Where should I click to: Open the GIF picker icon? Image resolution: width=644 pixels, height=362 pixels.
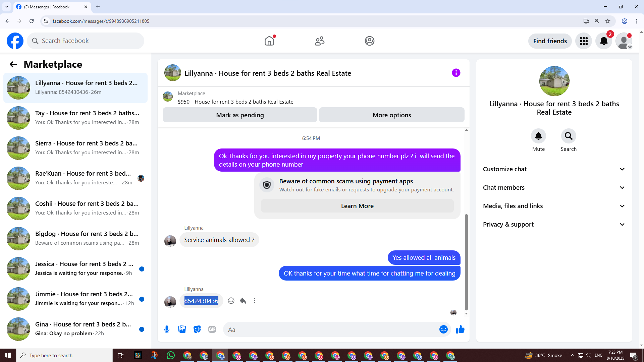(212, 329)
